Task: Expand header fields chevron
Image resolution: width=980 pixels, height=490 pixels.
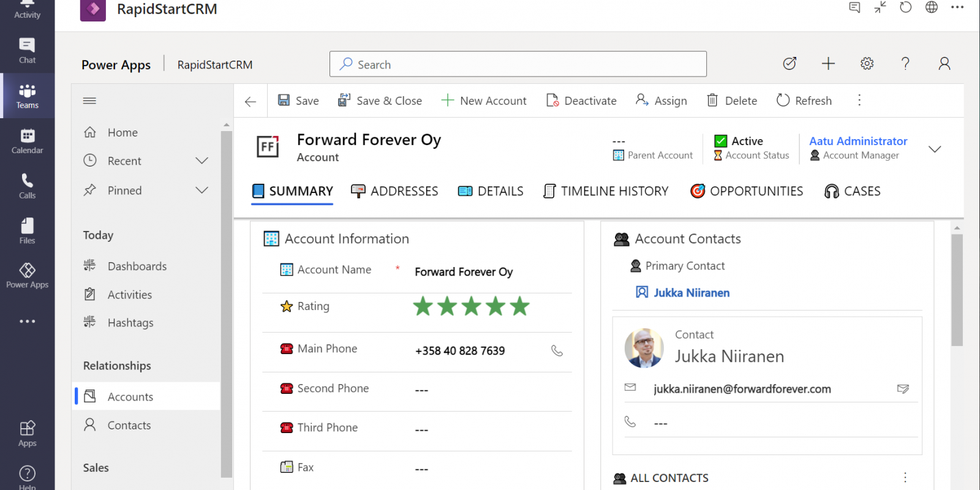Action: [935, 149]
